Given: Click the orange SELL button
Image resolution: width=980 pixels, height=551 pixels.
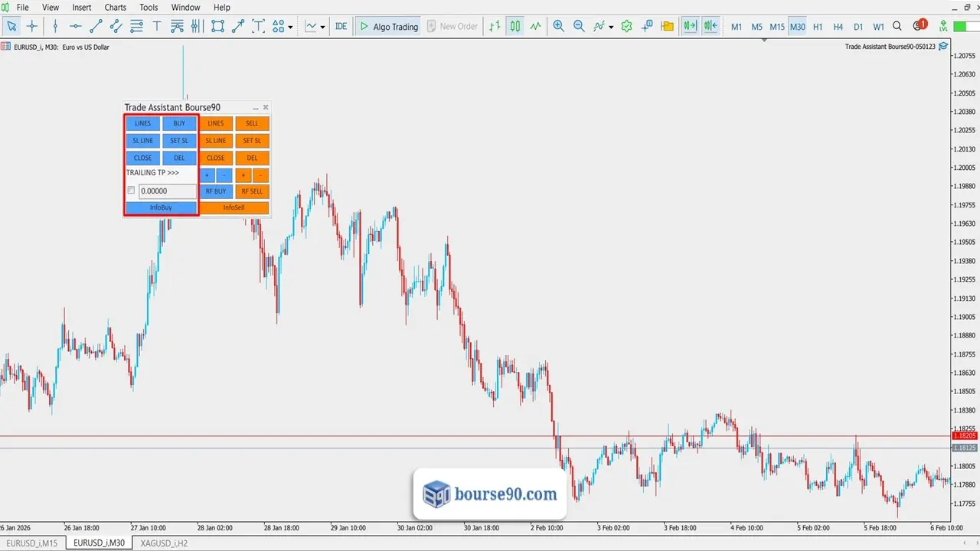Looking at the screenshot, I should [252, 123].
